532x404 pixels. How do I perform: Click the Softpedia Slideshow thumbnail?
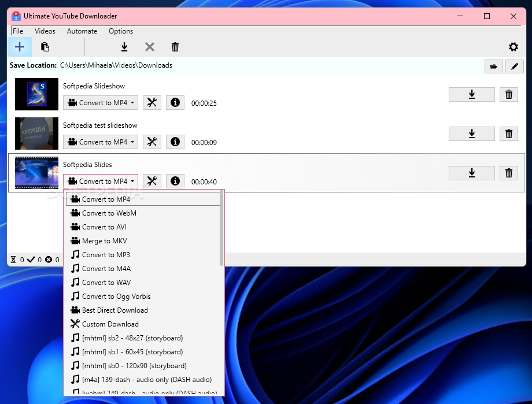click(36, 94)
